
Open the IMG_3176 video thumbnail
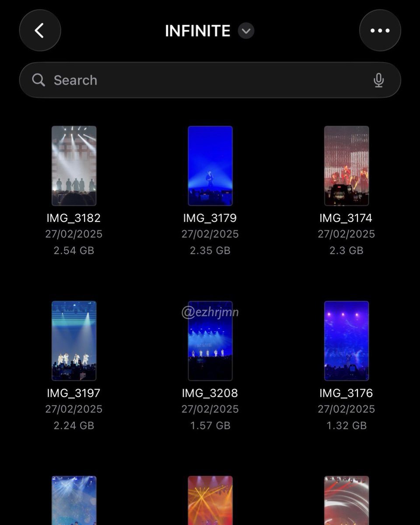346,341
